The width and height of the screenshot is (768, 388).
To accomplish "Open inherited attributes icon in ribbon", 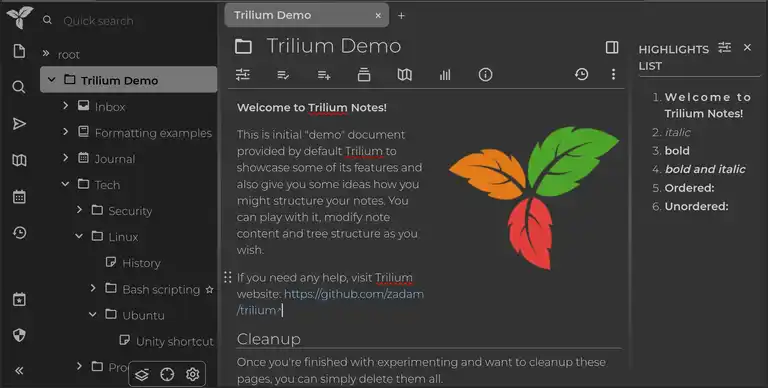I will pos(324,75).
